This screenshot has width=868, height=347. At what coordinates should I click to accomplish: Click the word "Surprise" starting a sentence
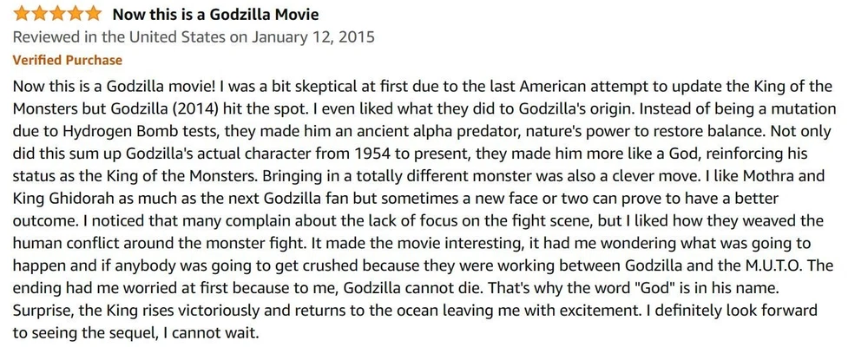coord(43,311)
